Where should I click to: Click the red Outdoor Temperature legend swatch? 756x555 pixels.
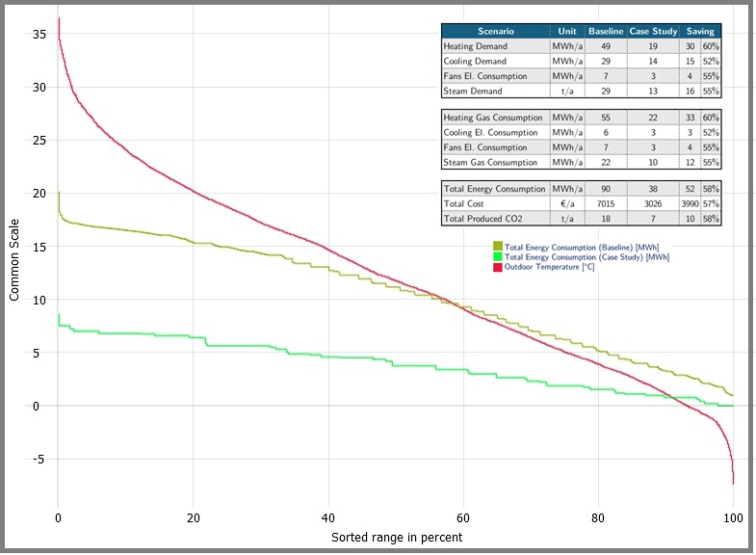(x=498, y=267)
